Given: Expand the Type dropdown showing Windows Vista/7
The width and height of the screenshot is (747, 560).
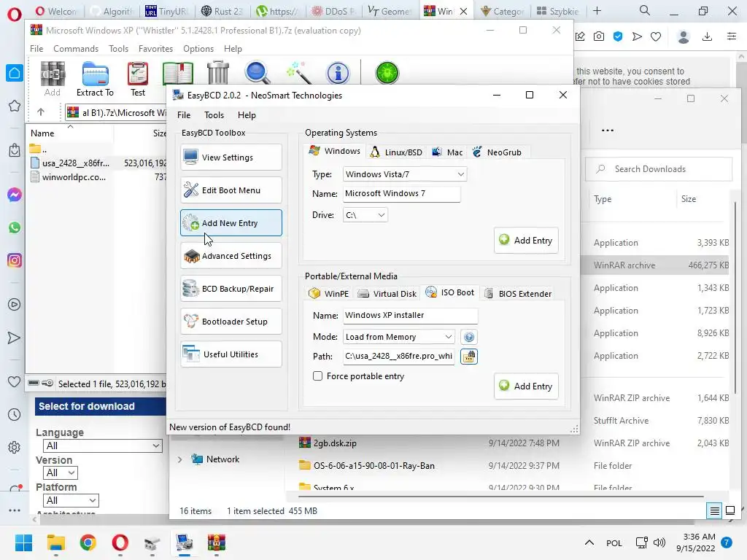Looking at the screenshot, I should coord(404,174).
